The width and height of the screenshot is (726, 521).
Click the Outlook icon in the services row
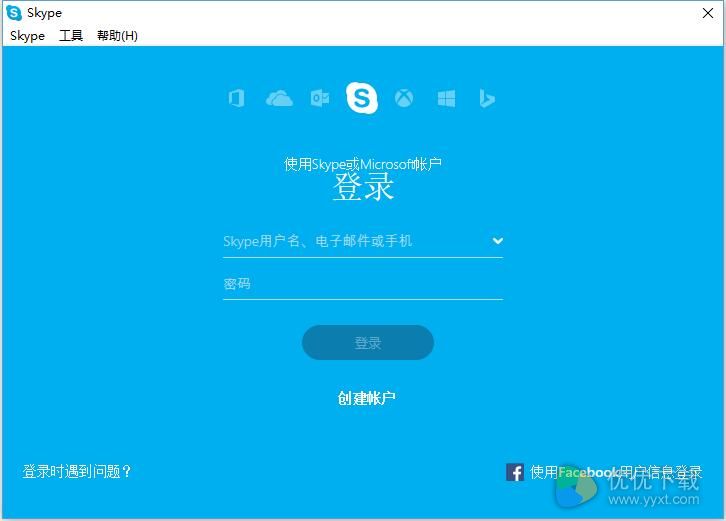320,98
